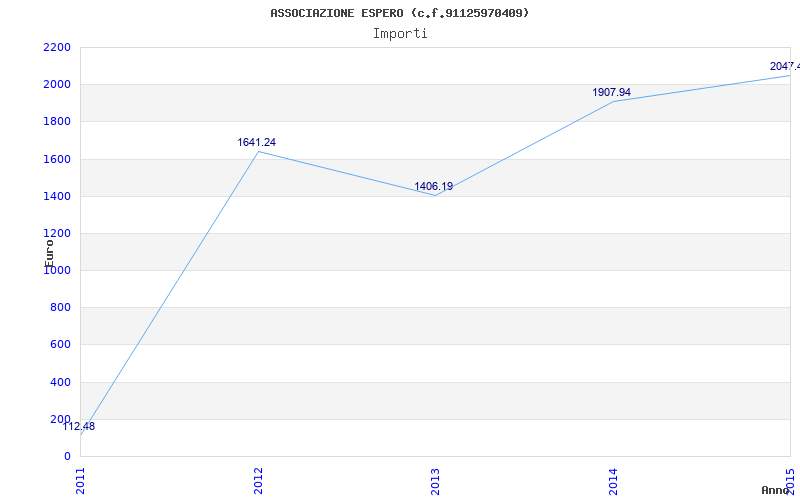Click the 1907.94 data point label
Screen dimensions: 800x500
[611, 92]
